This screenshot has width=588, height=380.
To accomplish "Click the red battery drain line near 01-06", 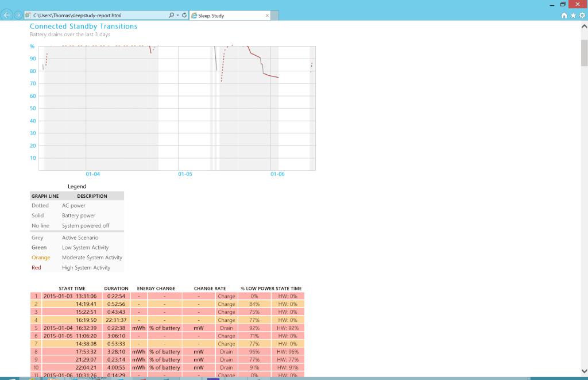I will click(x=271, y=76).
